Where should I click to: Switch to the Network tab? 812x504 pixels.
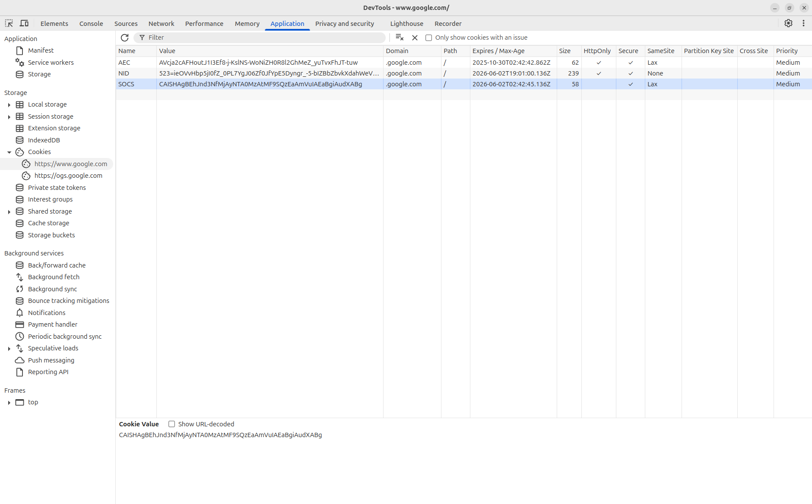coord(161,24)
